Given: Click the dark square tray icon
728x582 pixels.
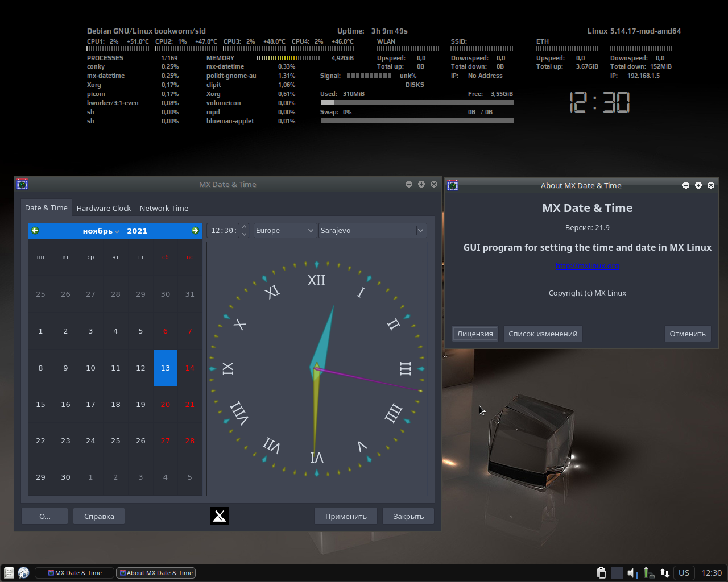Looking at the screenshot, I should (617, 573).
